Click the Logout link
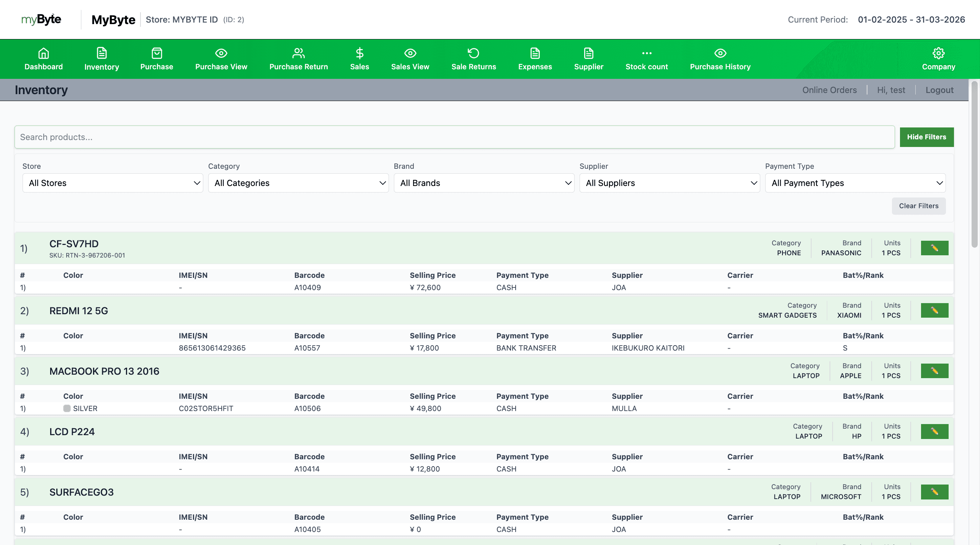The width and height of the screenshot is (980, 545). [x=939, y=90]
